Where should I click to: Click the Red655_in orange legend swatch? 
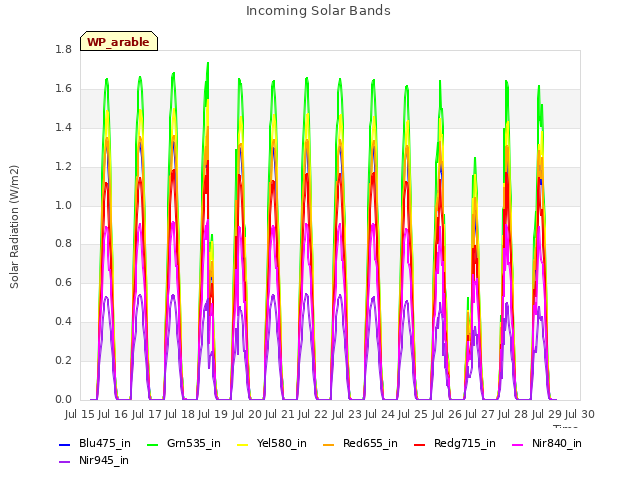coord(329,445)
